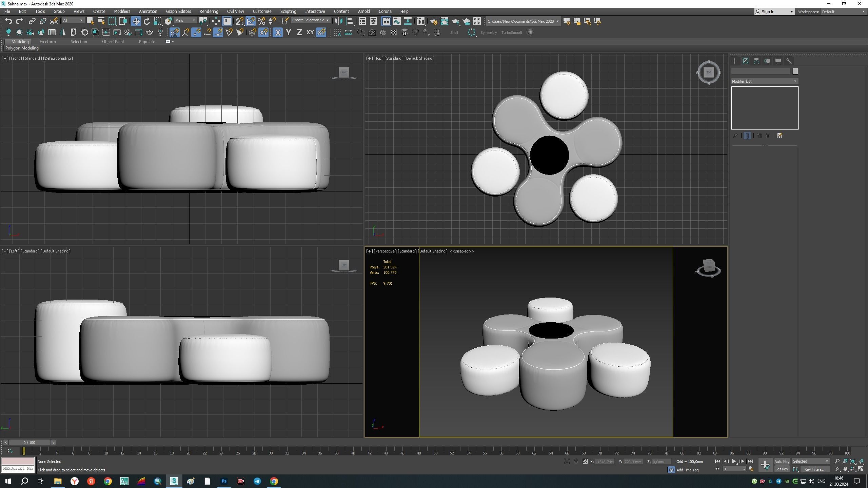Open the Display panel tab
Screen dimensions: 868x488
click(778, 61)
